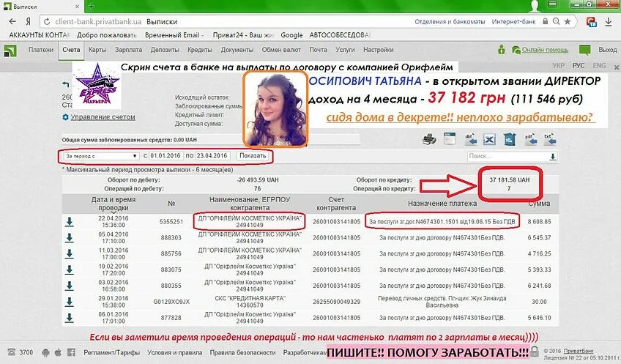
Task: Click the blue 1C export icon
Action: pos(509,139)
